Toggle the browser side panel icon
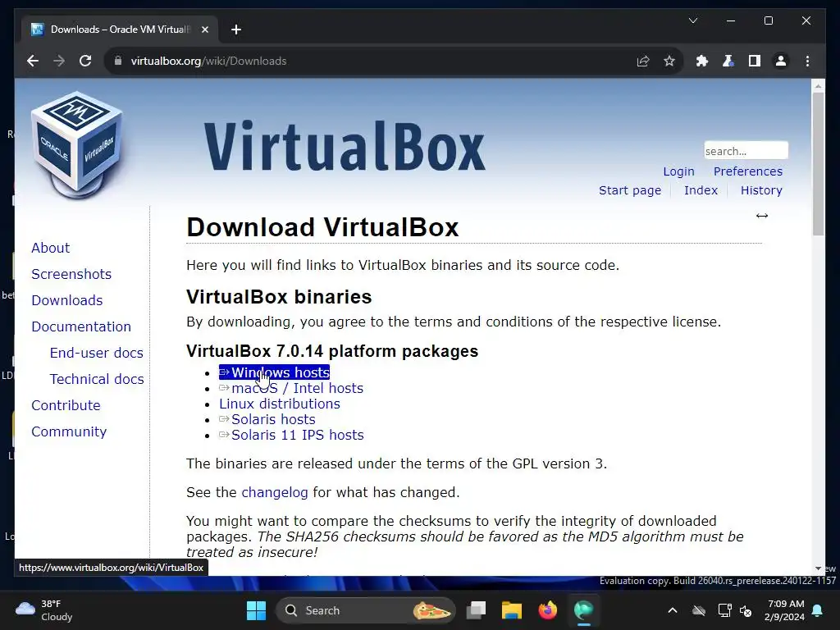Screen dimensions: 840x630 coord(755,61)
